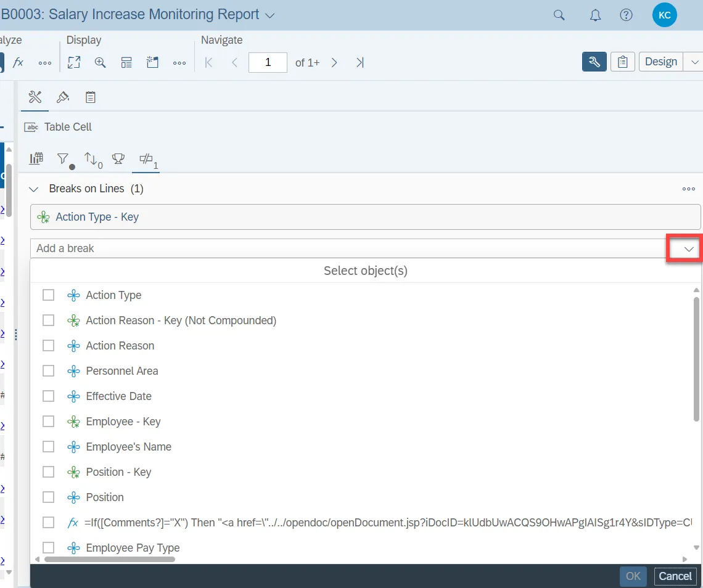Check the Action Type checkbox
This screenshot has width=703, height=588.
click(48, 295)
